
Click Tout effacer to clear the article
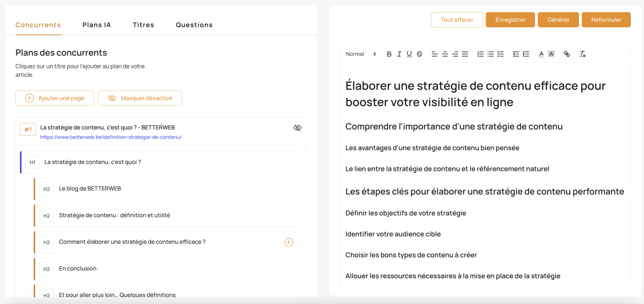click(457, 19)
